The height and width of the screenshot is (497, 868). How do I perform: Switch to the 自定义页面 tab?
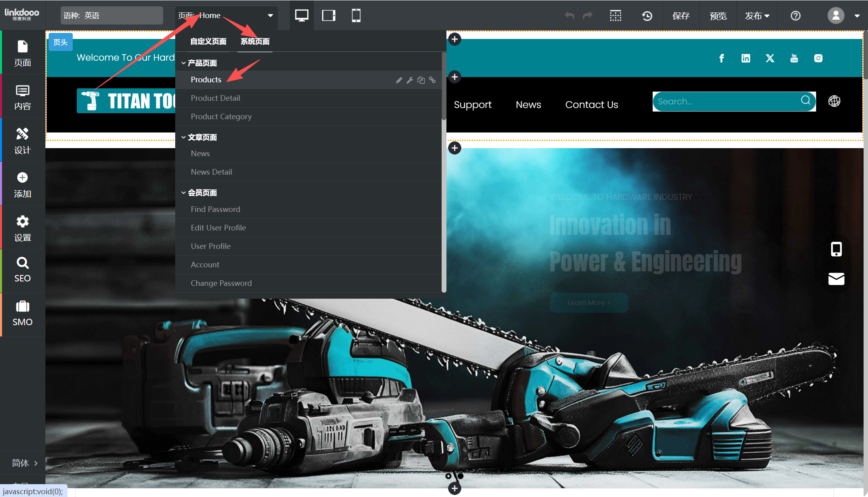click(208, 41)
